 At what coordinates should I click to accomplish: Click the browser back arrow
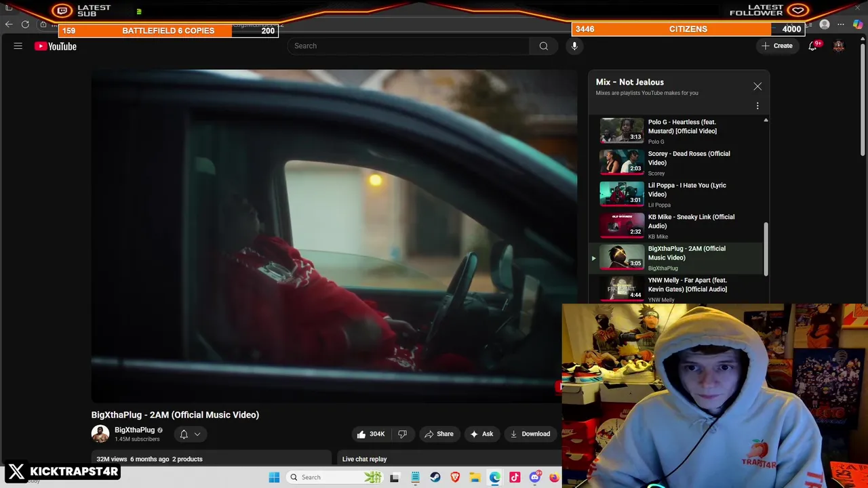pyautogui.click(x=9, y=24)
